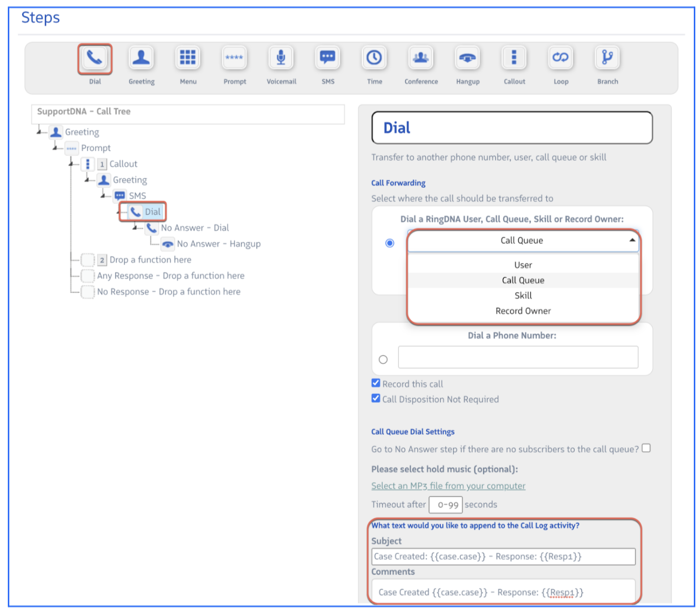Enable Go to No Answer step checkbox
The height and width of the screenshot is (614, 700).
pos(646,448)
